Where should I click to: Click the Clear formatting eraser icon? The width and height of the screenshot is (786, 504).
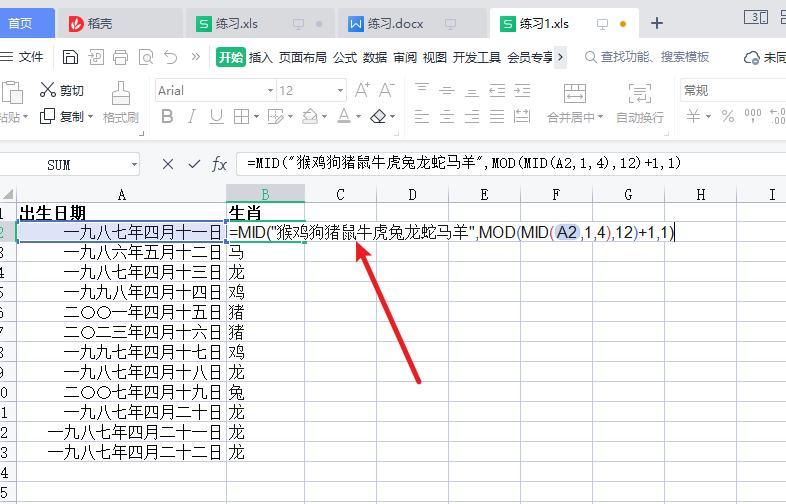(378, 117)
